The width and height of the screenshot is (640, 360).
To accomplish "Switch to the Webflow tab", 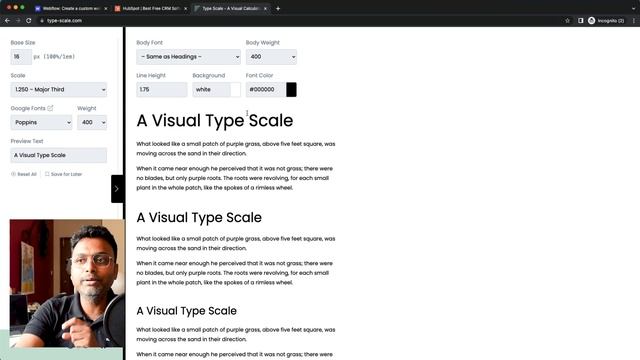I will coord(71,9).
